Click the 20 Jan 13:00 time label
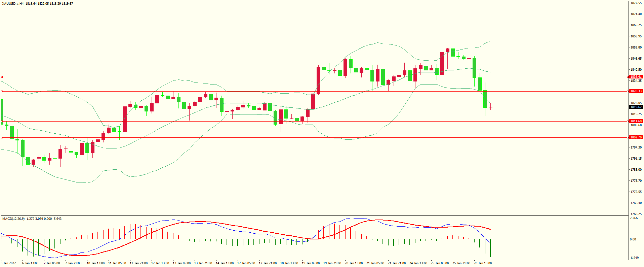This screenshot has height=267, width=644. click(354, 263)
